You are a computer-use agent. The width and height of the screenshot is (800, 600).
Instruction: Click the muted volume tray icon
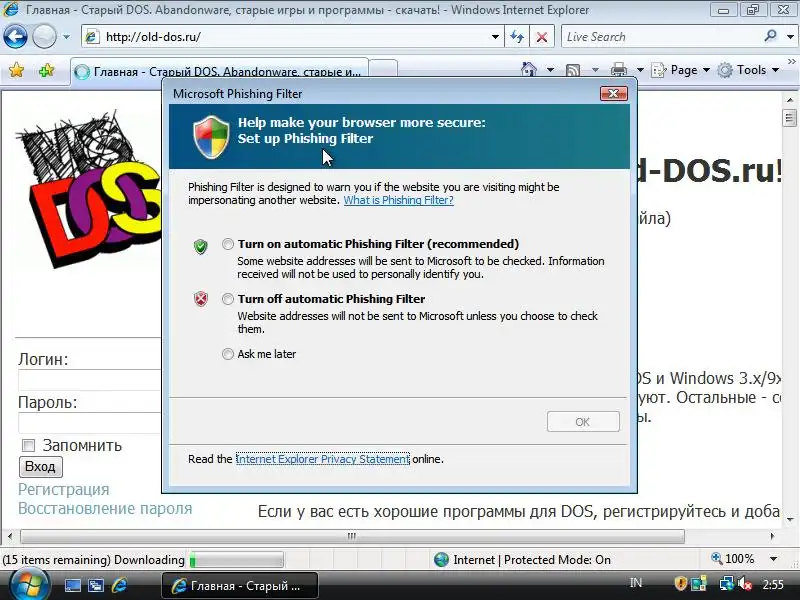coord(745,583)
